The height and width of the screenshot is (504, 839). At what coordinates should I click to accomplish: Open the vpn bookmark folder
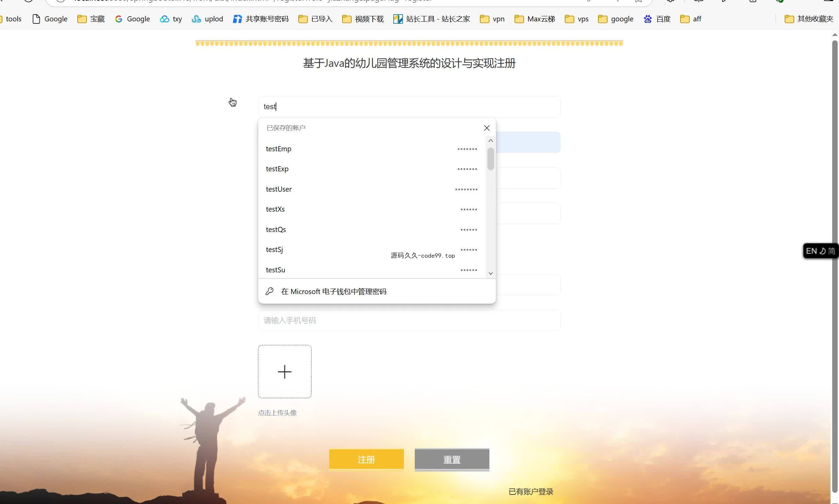492,19
